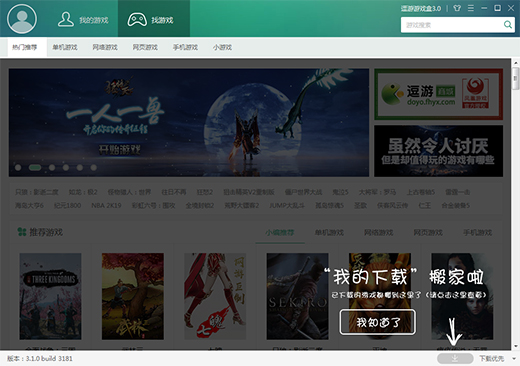
Task: Open the 荒野大镖客2 link
Action: pos(242,206)
